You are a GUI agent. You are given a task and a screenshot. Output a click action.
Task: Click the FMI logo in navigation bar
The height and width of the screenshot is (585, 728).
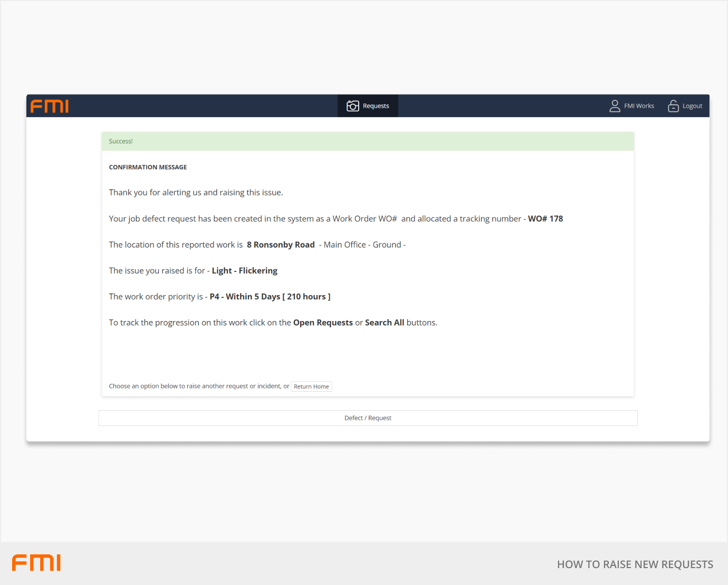point(50,106)
